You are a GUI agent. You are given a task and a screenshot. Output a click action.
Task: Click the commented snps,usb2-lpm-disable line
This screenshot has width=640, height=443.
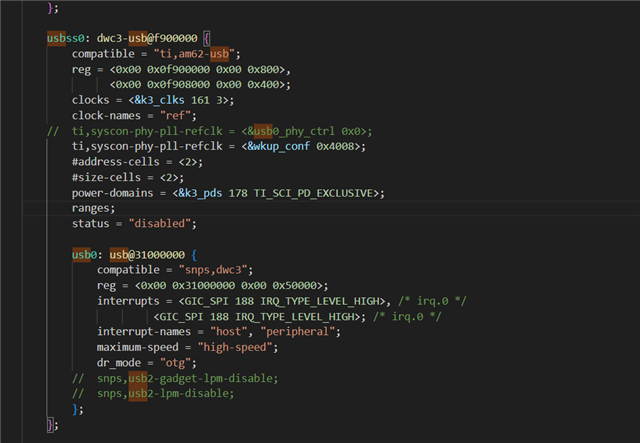[x=153, y=393]
